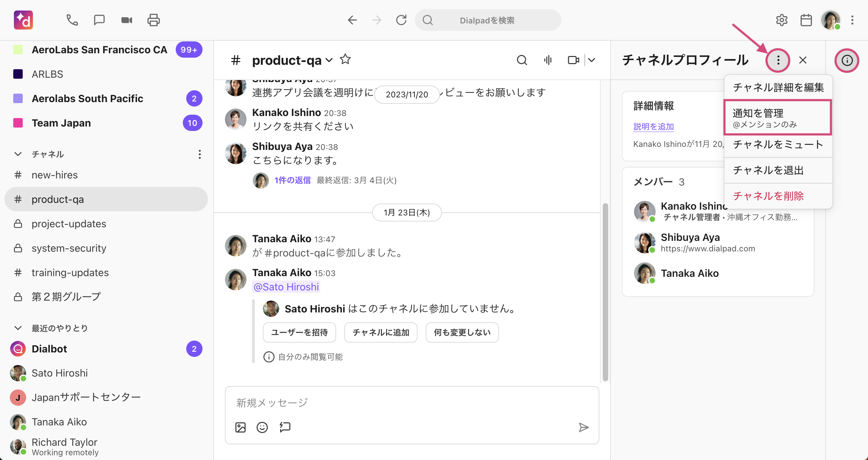Viewport: 868px width, 460px height.
Task: Select チャネルを削除 from the menu
Action: pos(768,196)
